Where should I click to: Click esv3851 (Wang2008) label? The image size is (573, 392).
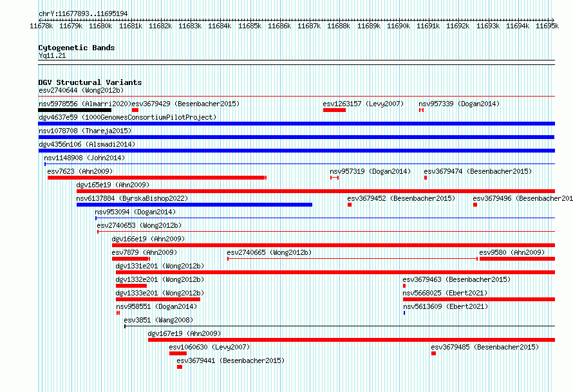[x=158, y=320]
